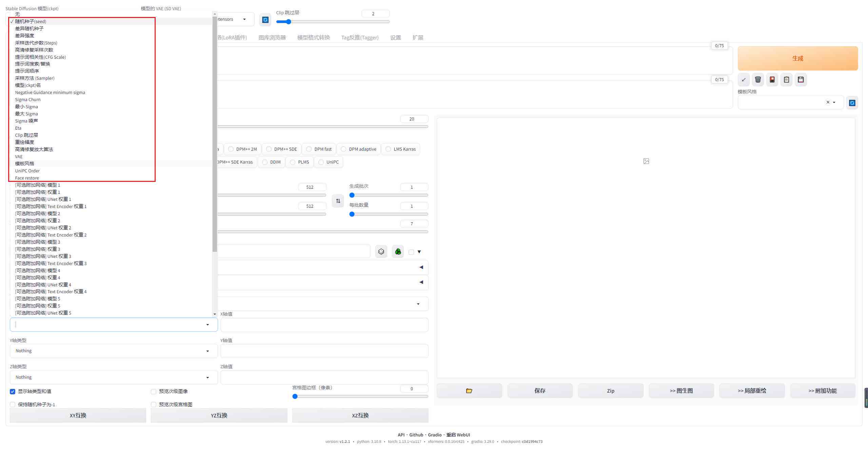Click the 宫格图边框 input field
Screen dimensions: 868x451
412,388
